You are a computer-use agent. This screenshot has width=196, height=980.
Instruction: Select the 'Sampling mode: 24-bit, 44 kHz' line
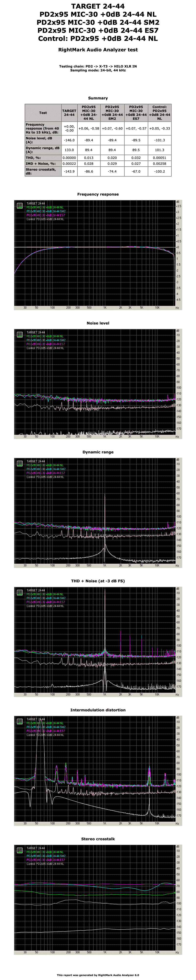tap(98, 70)
